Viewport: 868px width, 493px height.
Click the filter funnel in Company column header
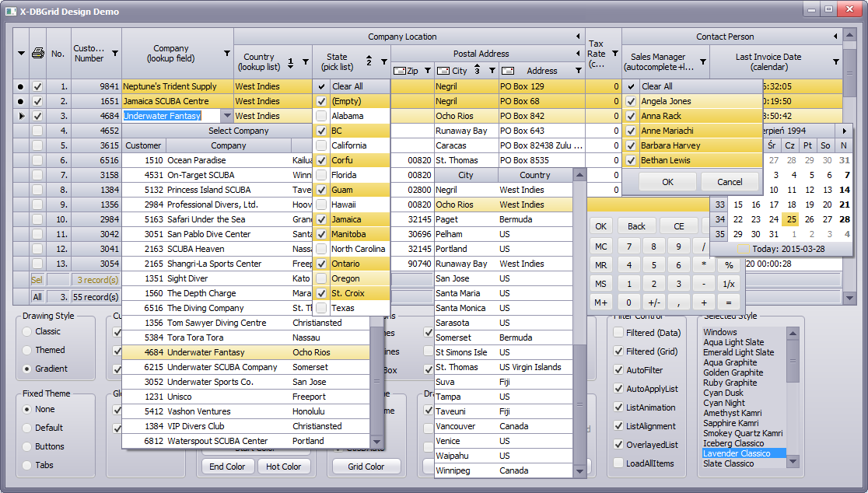pyautogui.click(x=227, y=54)
